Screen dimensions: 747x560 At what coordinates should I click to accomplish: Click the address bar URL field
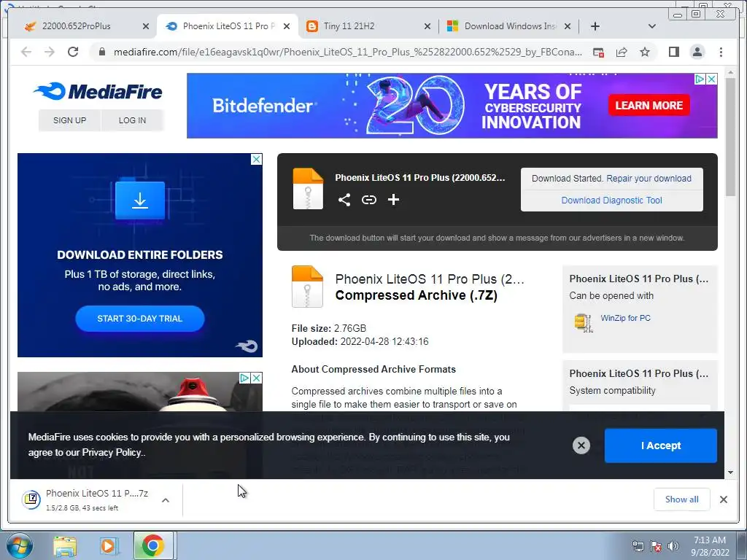click(x=348, y=52)
